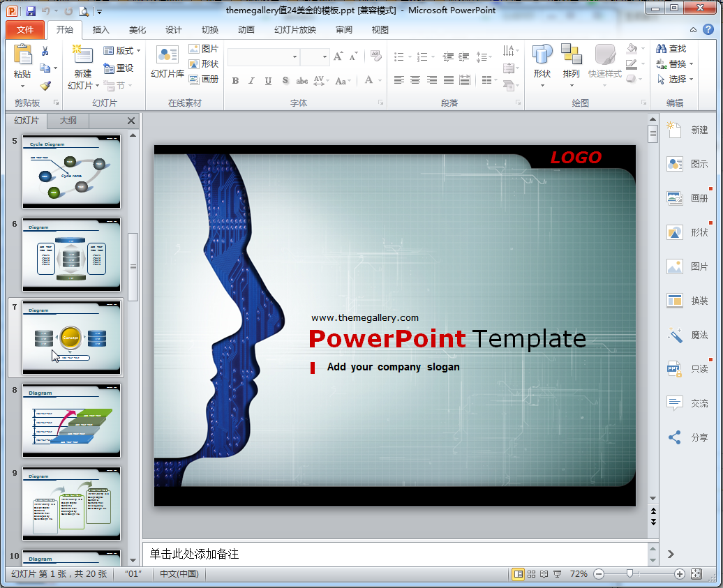The height and width of the screenshot is (588, 723).
Task: Click the Save icon in quick access toolbar
Action: [31, 10]
